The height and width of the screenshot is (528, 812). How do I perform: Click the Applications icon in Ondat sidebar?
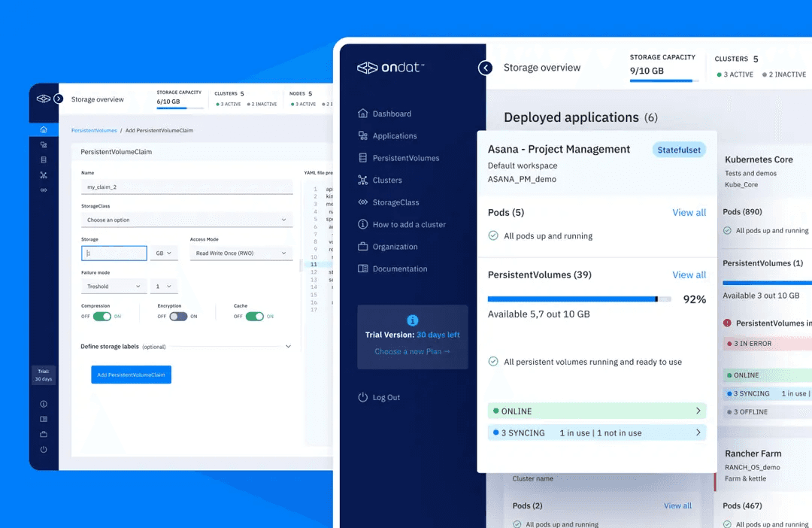tap(362, 135)
